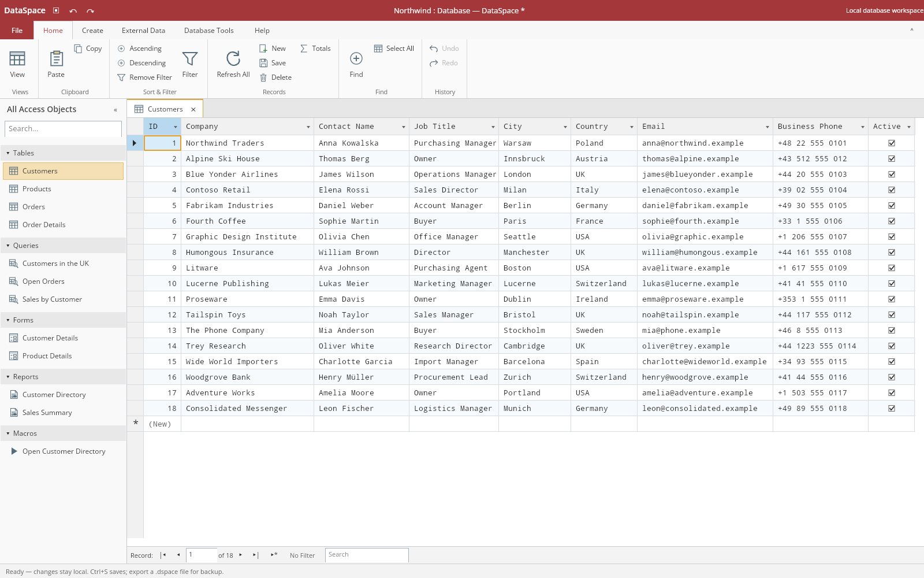Click new blank record navigation button

[x=274, y=555]
